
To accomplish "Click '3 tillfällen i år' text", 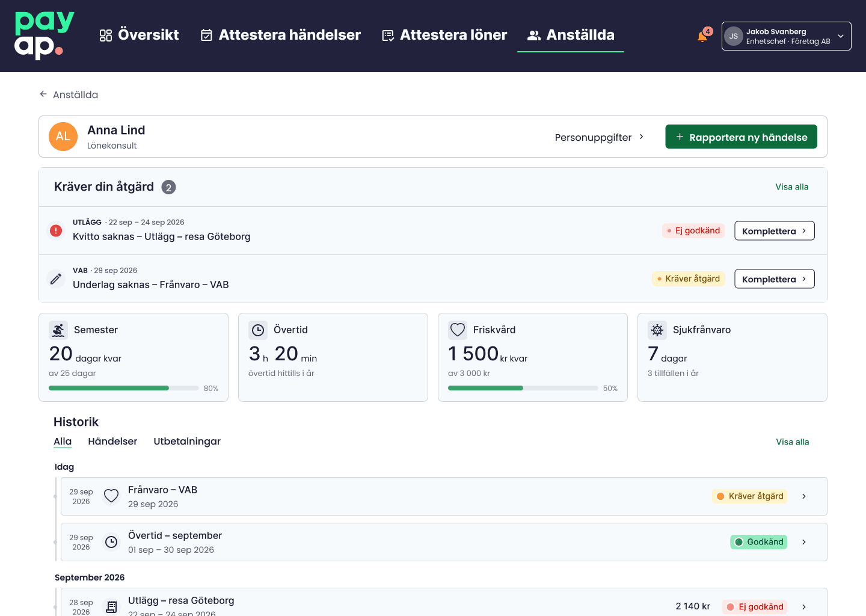I will [x=673, y=374].
